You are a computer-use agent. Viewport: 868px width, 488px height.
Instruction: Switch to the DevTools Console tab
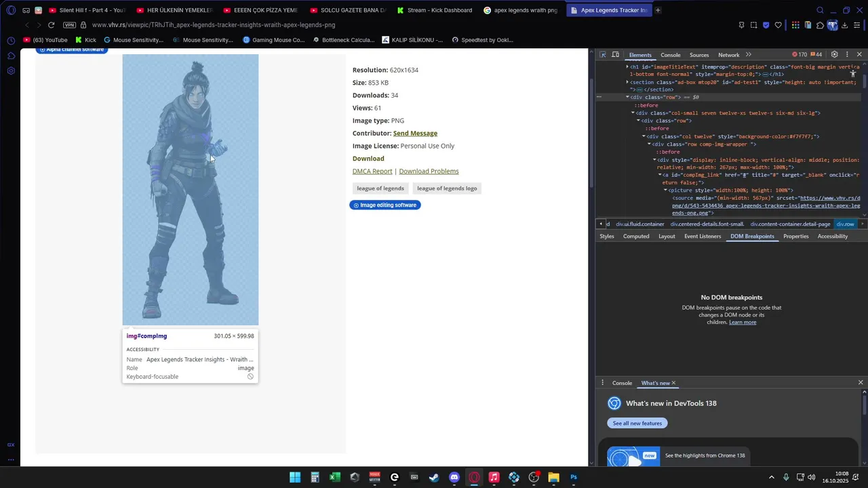pos(671,55)
